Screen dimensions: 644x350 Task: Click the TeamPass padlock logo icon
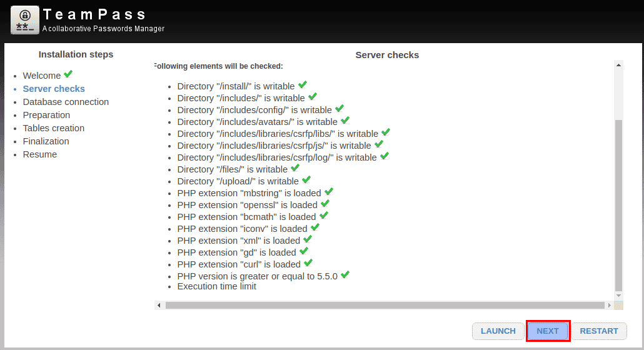(x=24, y=20)
